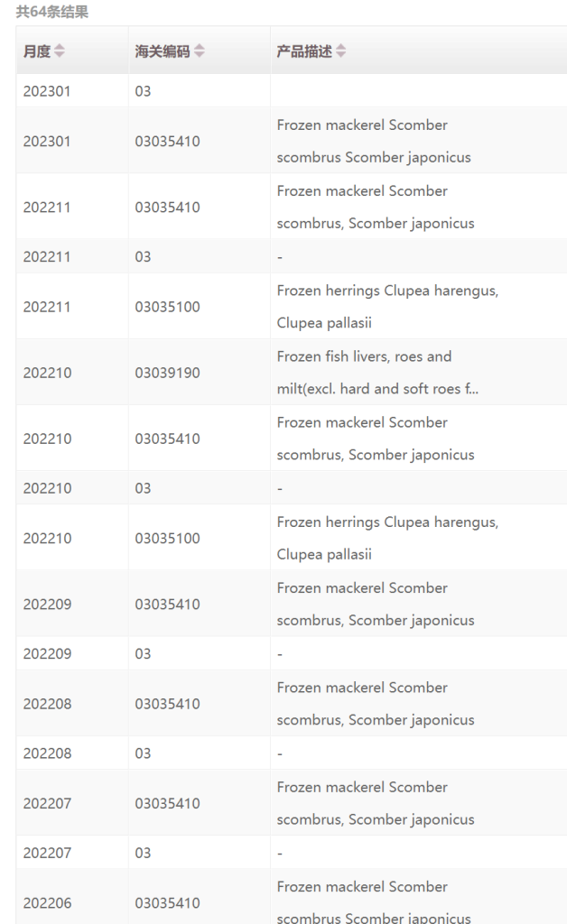Sort table by 月度 column arrows
The image size is (567, 924).
pos(59,51)
